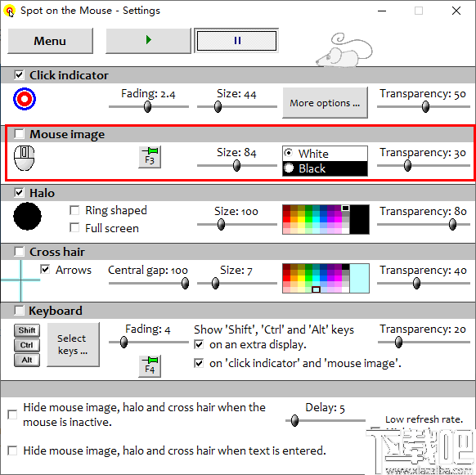Click the pause button

point(236,41)
